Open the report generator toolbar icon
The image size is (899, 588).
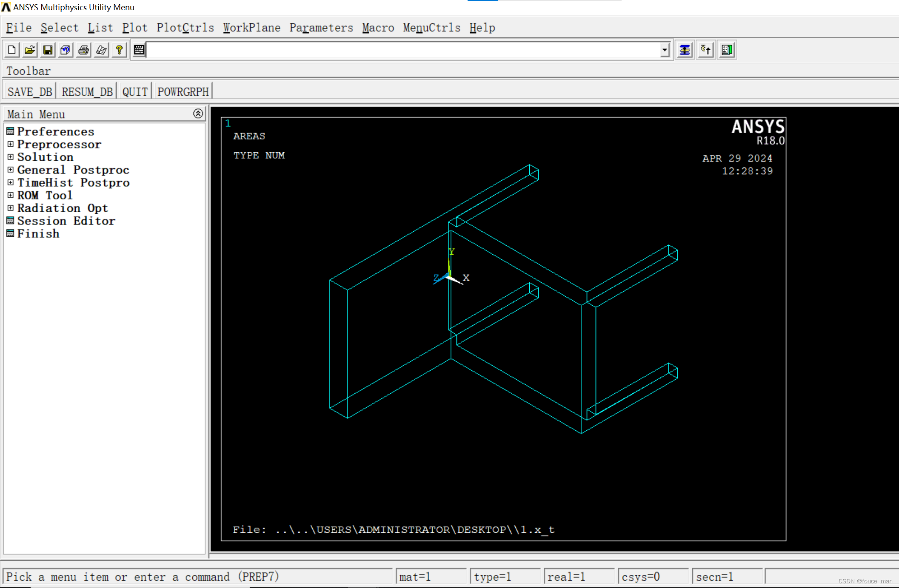click(101, 49)
